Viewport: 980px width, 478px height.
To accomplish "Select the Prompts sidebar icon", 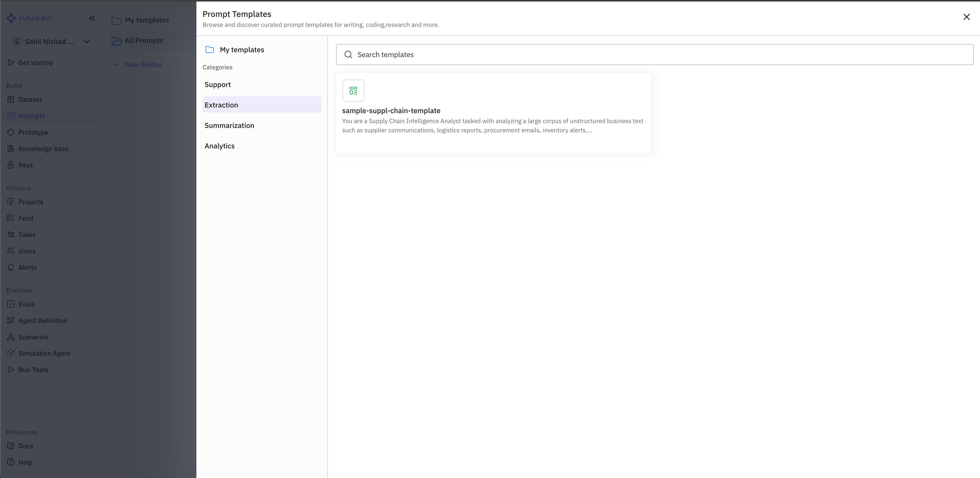I will tap(11, 116).
